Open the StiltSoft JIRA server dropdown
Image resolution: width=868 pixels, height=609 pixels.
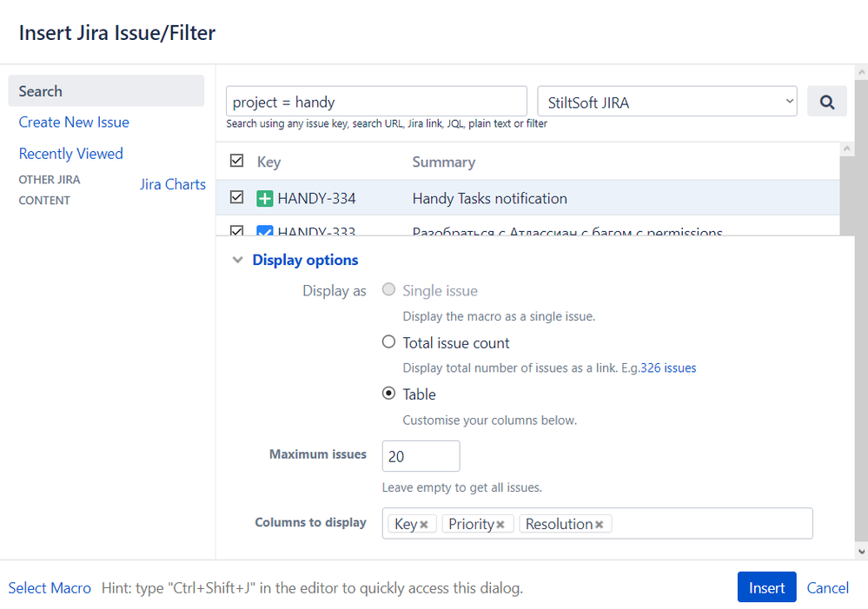(667, 102)
